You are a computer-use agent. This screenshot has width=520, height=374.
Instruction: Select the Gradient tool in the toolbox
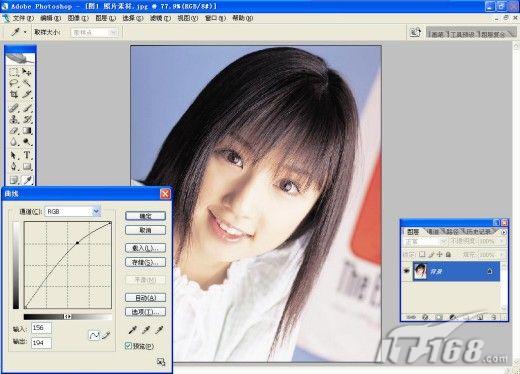[x=27, y=131]
